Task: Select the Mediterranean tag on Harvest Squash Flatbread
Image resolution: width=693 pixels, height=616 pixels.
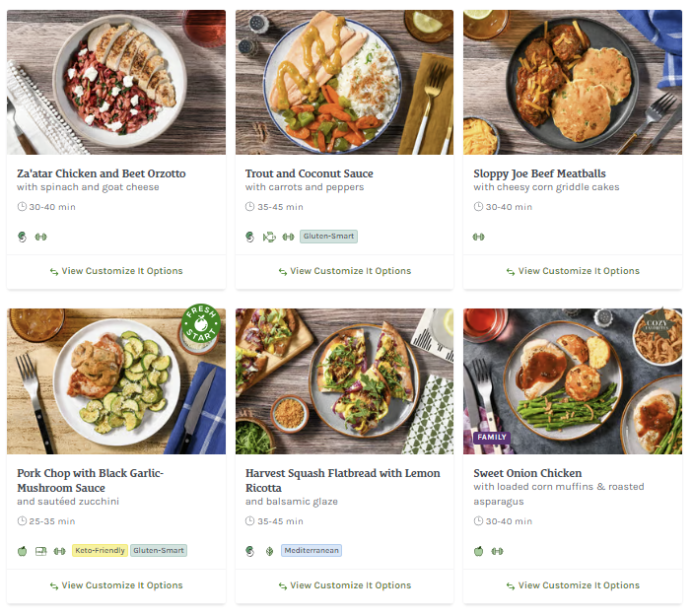Action: click(x=312, y=551)
